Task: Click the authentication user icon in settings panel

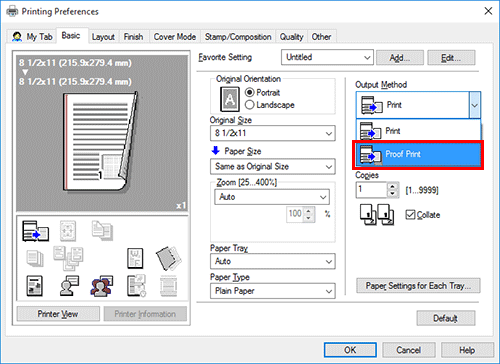Action: point(69,286)
